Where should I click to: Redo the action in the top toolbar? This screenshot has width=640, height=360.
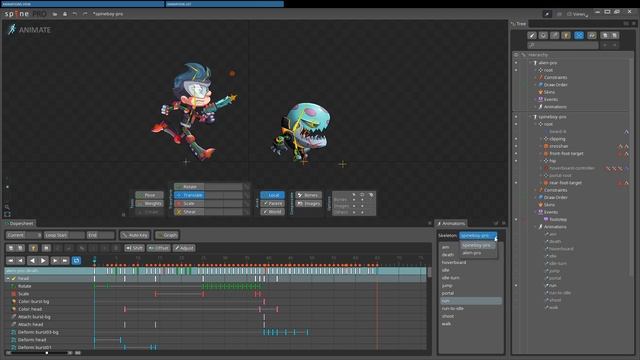[x=85, y=14]
